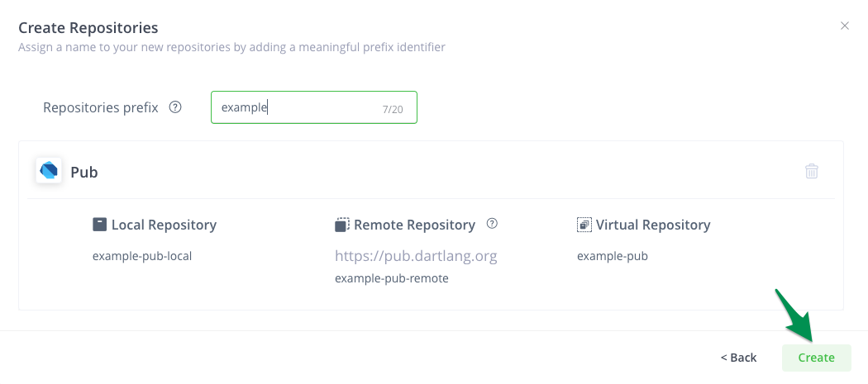Viewport: 868px width, 384px height.
Task: Select the example-pub virtual repository name
Action: coord(613,256)
